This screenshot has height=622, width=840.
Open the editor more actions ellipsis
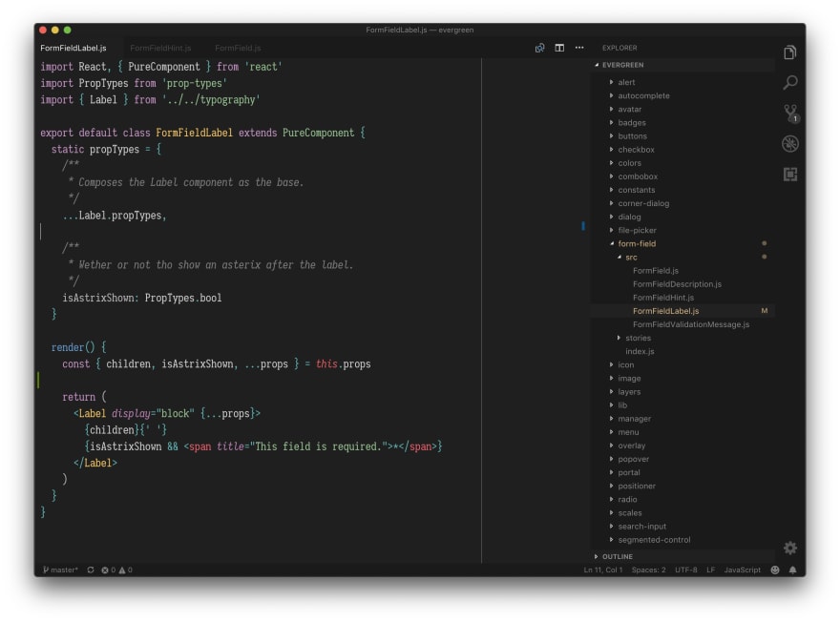[579, 48]
